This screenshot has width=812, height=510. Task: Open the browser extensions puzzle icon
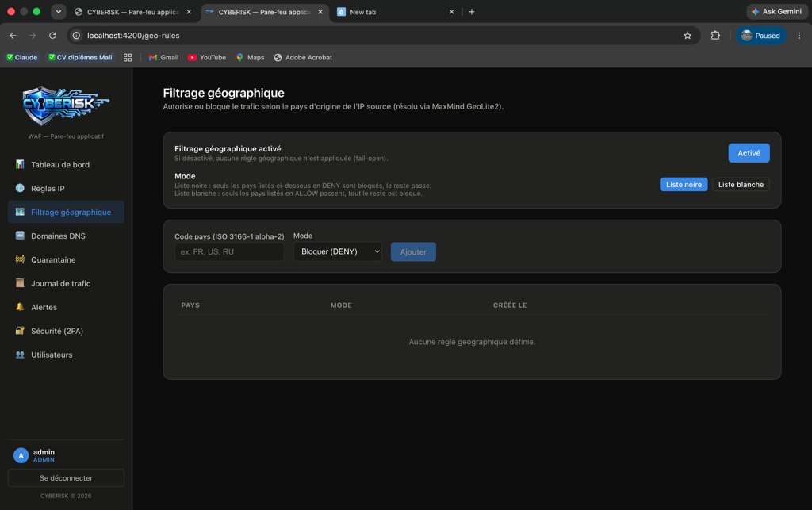click(715, 35)
